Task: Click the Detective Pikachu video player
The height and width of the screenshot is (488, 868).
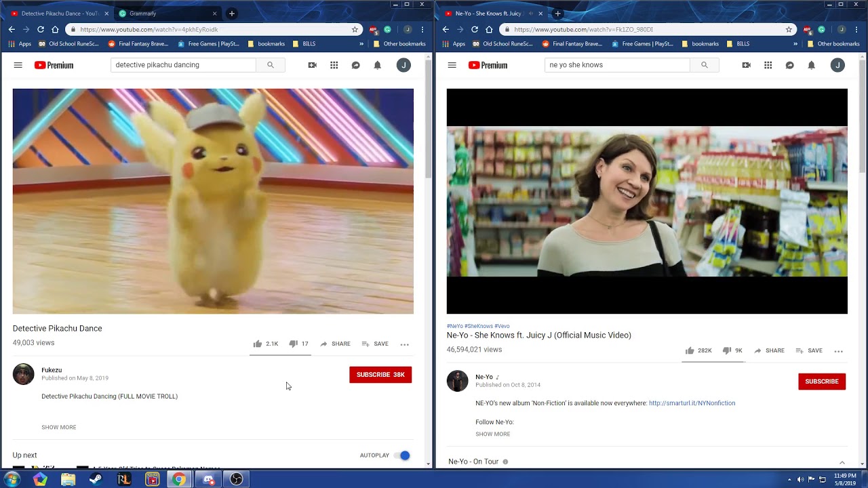Action: coord(213,201)
